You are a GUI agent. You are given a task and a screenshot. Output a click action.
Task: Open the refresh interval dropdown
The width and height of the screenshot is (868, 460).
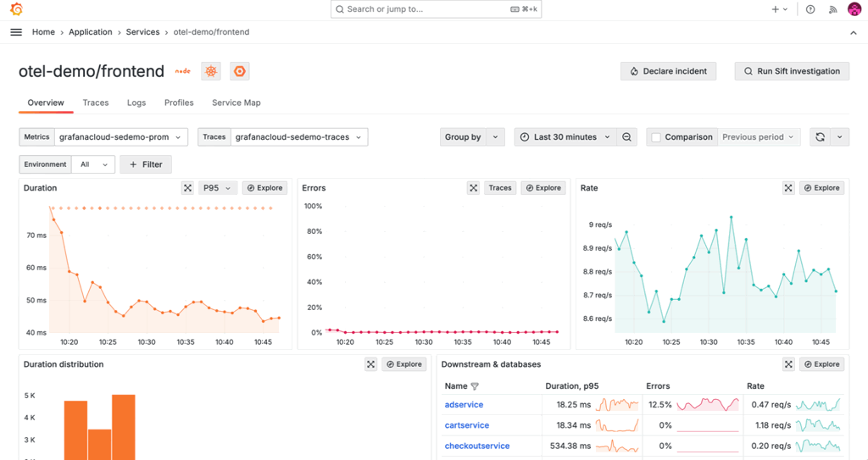[x=840, y=137]
